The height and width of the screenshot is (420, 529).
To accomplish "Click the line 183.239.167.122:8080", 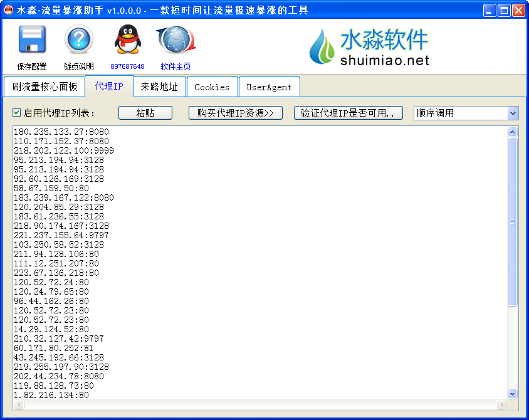I will (64, 197).
